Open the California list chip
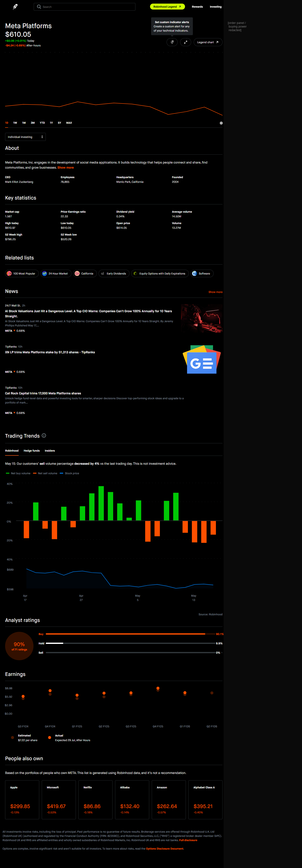This screenshot has height=868, width=302. coord(85,274)
